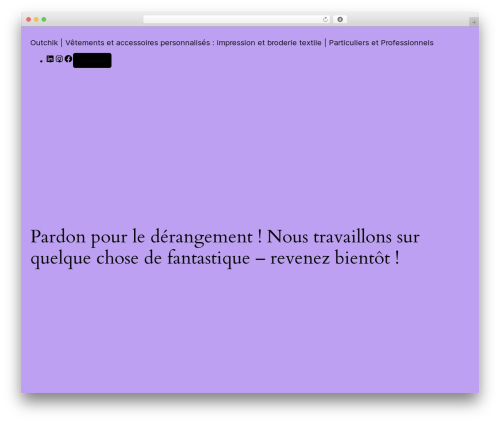Maximize the window with the green button
Image resolution: width=500 pixels, height=423 pixels.
click(44, 20)
